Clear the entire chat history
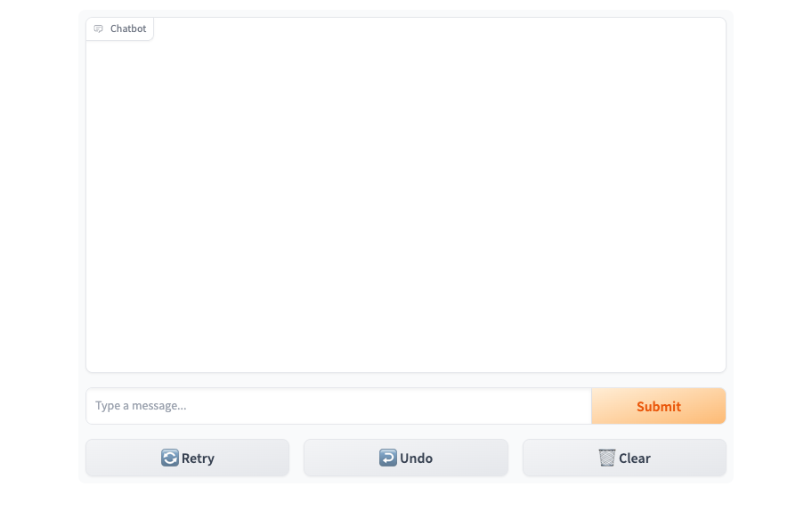Image resolution: width=812 pixels, height=511 pixels. click(x=624, y=458)
